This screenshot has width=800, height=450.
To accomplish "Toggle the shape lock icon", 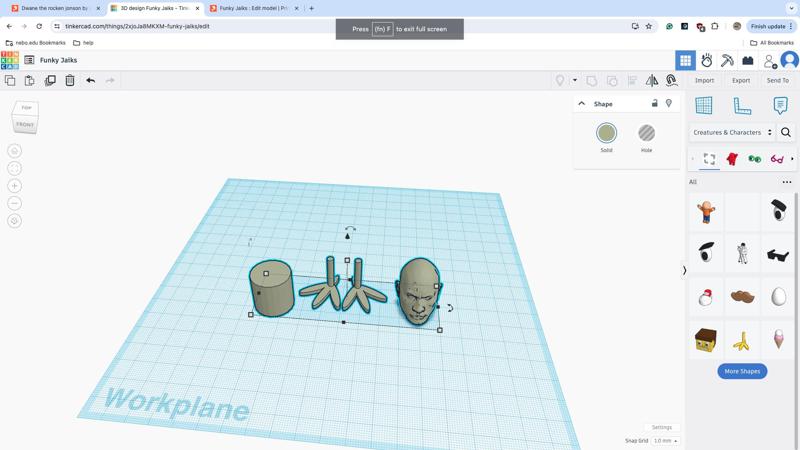I will coord(655,103).
